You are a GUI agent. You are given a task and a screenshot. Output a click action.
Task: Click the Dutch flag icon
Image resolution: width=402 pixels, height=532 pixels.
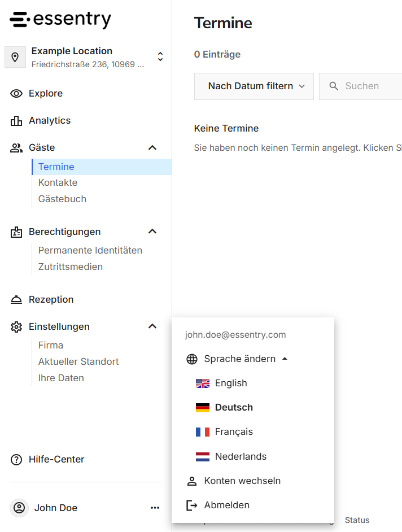(x=203, y=457)
